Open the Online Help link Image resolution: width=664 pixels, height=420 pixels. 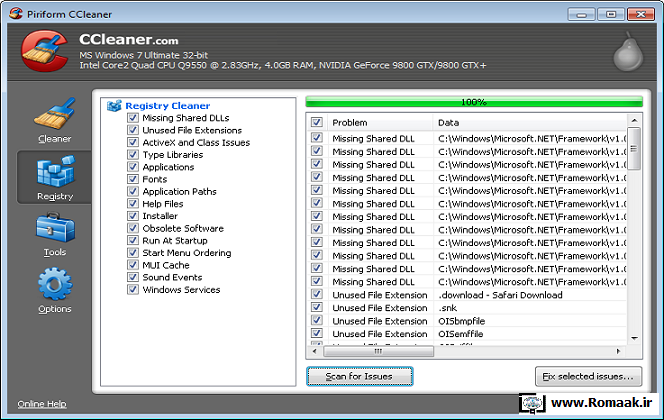[42, 404]
